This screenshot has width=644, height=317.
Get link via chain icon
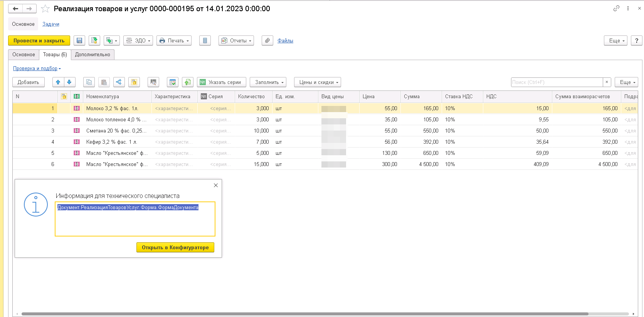coord(616,8)
